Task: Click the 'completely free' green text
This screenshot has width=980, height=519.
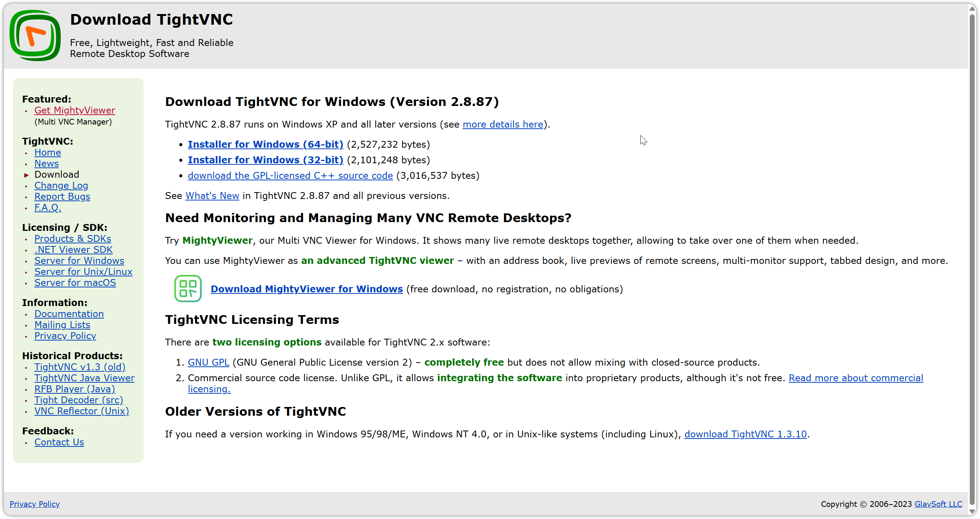Action: 464,363
